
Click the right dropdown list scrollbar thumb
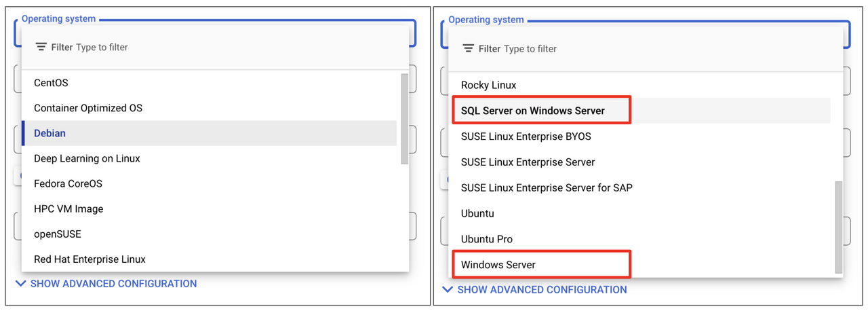tap(839, 227)
